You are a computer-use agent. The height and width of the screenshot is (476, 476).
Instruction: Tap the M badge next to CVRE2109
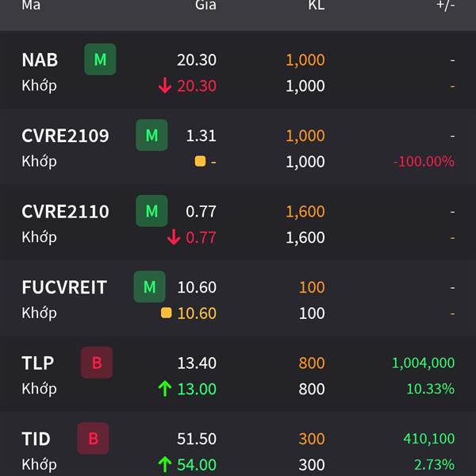click(152, 135)
